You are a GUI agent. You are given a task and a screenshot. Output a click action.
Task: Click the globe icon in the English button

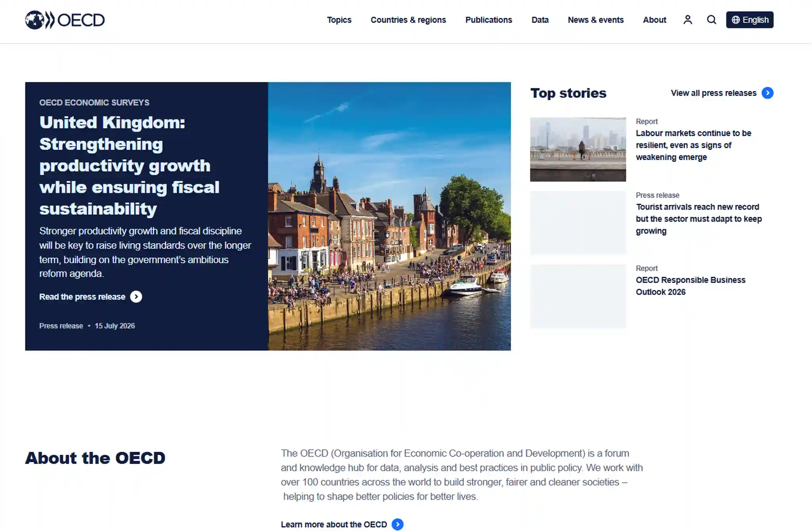point(735,20)
